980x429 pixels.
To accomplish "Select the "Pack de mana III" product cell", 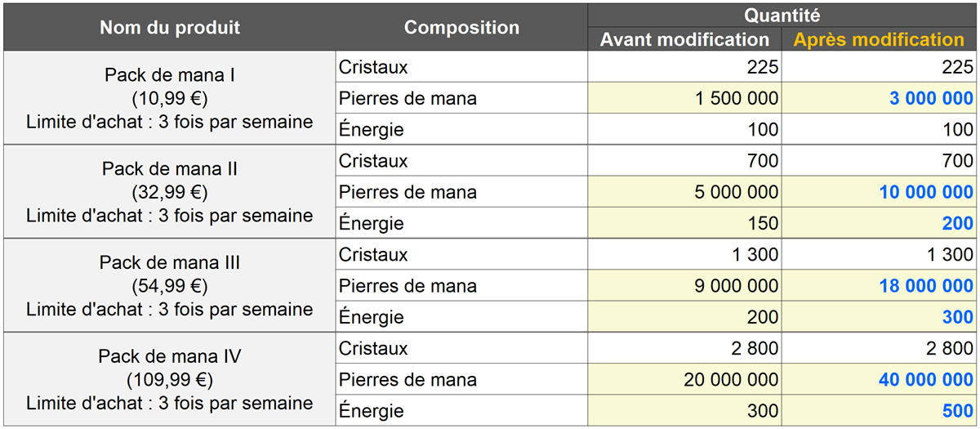I will pos(170,286).
